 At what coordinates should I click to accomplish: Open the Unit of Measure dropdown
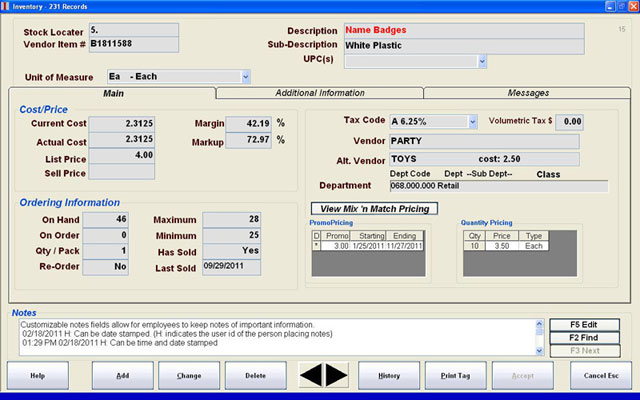[245, 77]
